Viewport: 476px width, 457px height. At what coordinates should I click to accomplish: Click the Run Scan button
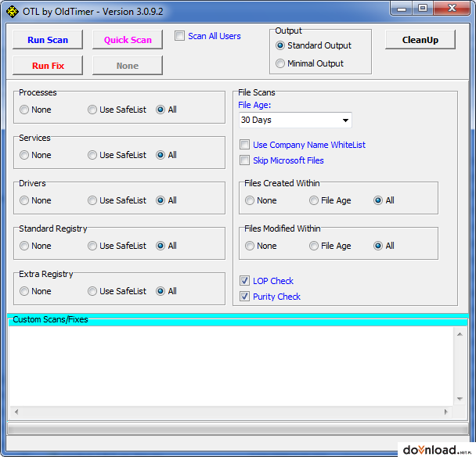tap(48, 40)
